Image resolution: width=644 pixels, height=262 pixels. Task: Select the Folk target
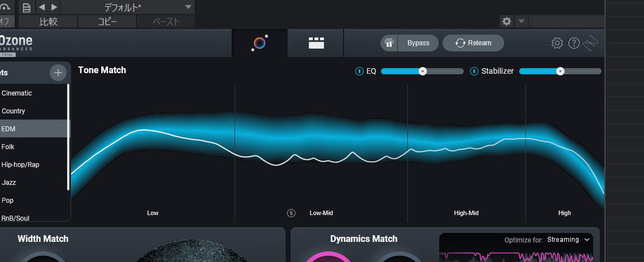[34, 147]
